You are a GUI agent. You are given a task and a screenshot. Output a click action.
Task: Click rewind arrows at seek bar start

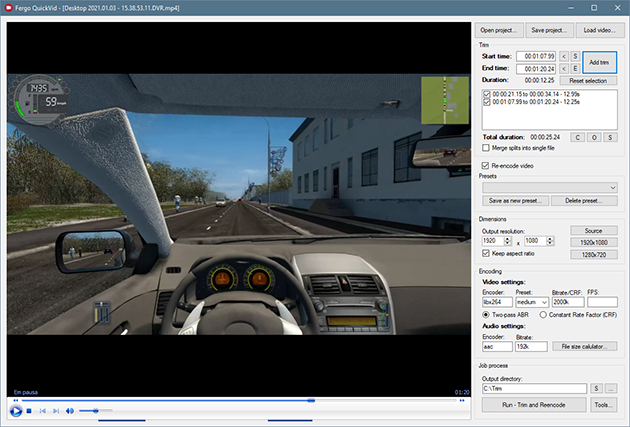15,400
